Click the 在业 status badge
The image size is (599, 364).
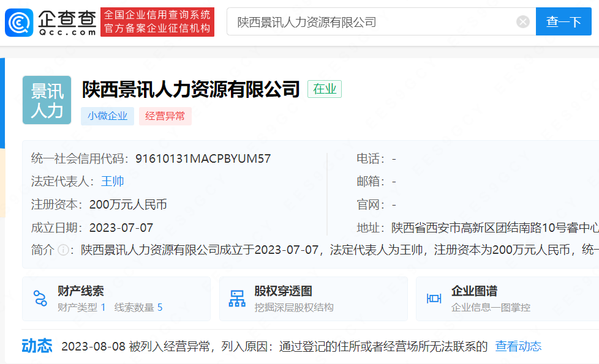pos(325,89)
